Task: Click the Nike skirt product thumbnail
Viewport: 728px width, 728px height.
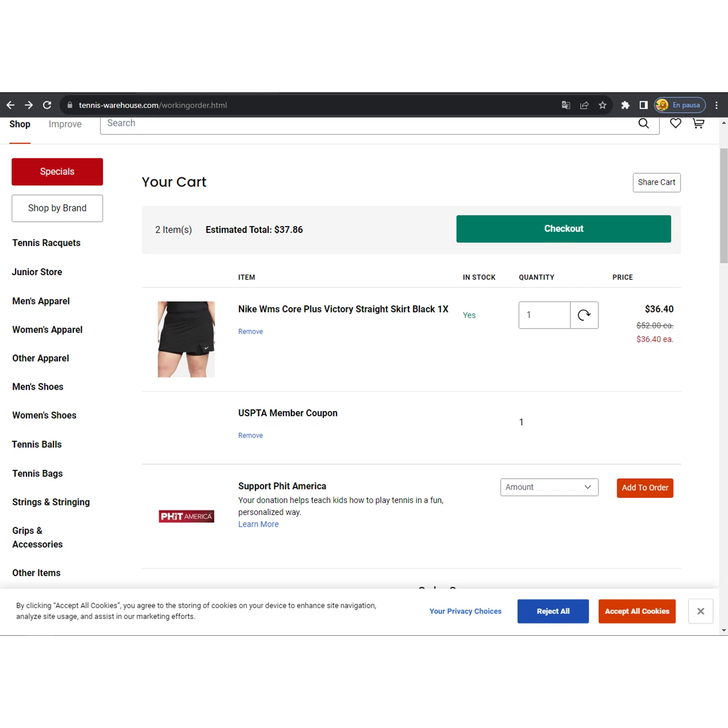Action: (x=186, y=339)
